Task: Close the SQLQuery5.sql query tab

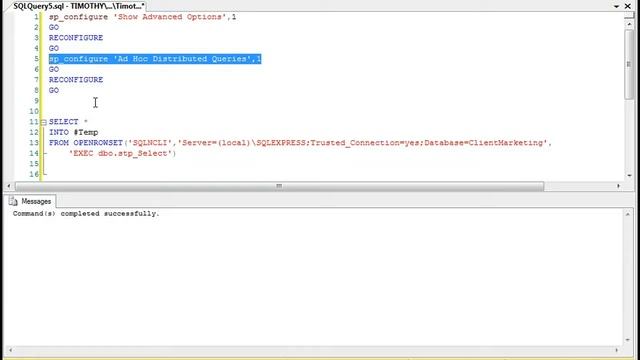Action: pos(628,6)
